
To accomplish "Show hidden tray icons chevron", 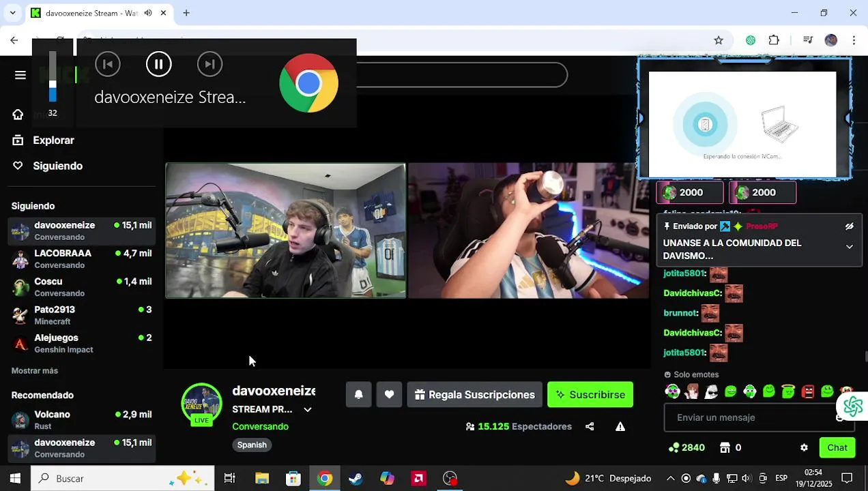I will click(x=670, y=479).
